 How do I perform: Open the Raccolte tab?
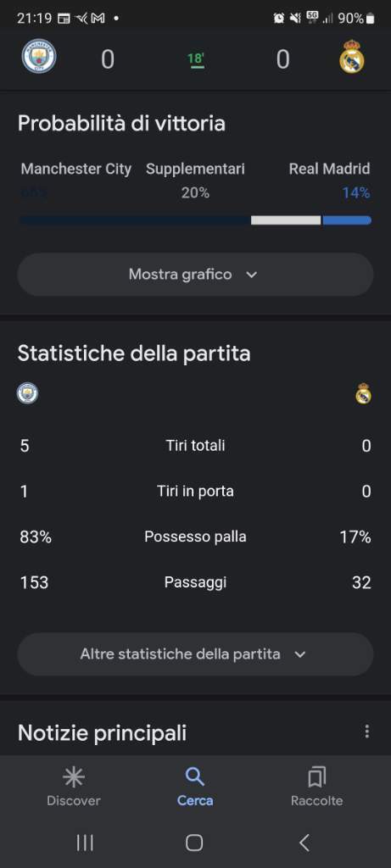click(x=317, y=787)
